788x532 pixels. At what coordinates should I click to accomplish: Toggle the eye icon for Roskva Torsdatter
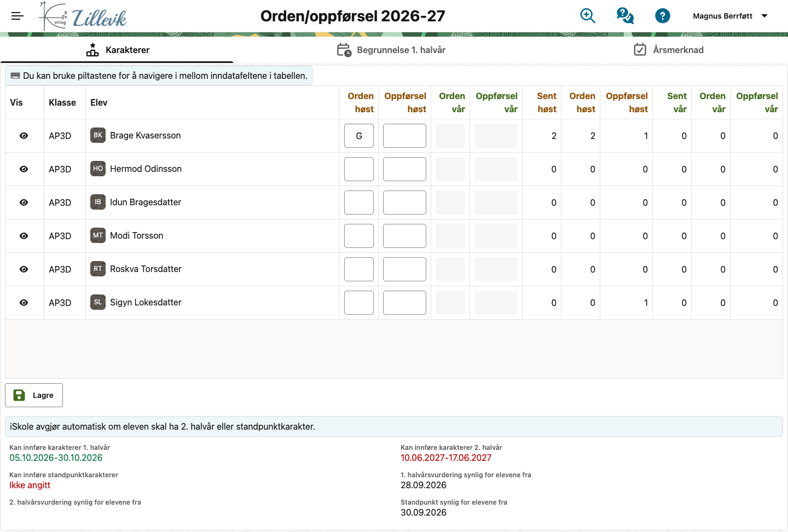tap(24, 269)
